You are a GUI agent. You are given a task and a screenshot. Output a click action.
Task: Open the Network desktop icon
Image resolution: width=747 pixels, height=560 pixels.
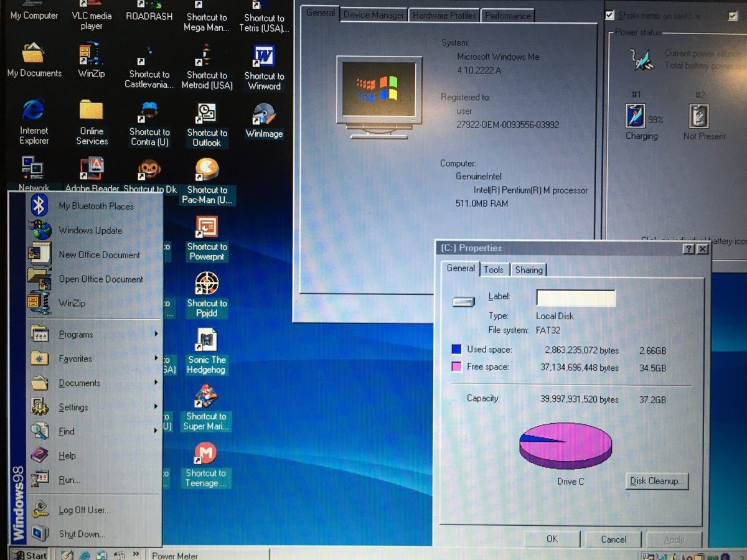point(33,174)
